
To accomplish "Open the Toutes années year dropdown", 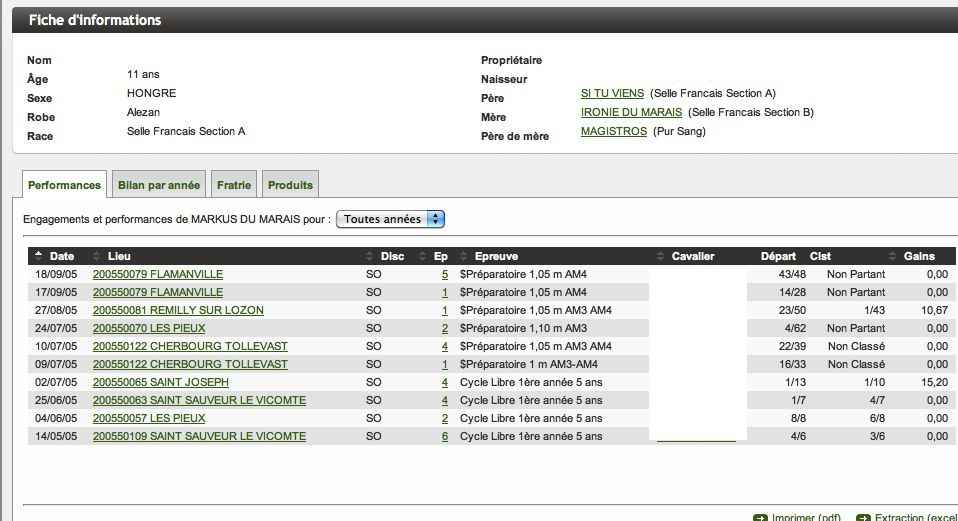I will click(x=390, y=219).
